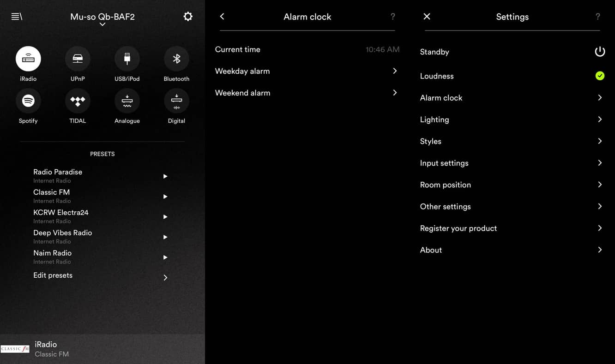
Task: Tap Other settings text
Action: pyautogui.click(x=446, y=207)
